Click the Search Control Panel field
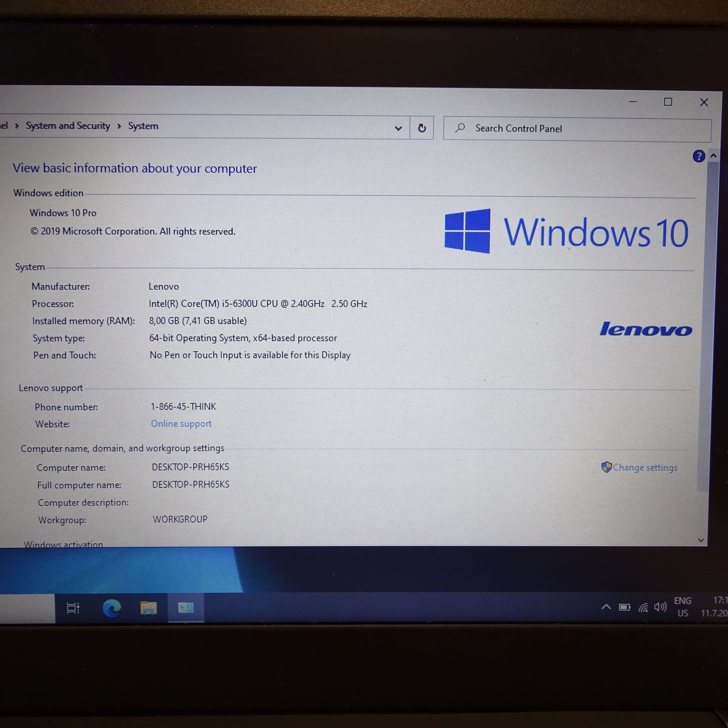The height and width of the screenshot is (728, 728). (x=577, y=129)
